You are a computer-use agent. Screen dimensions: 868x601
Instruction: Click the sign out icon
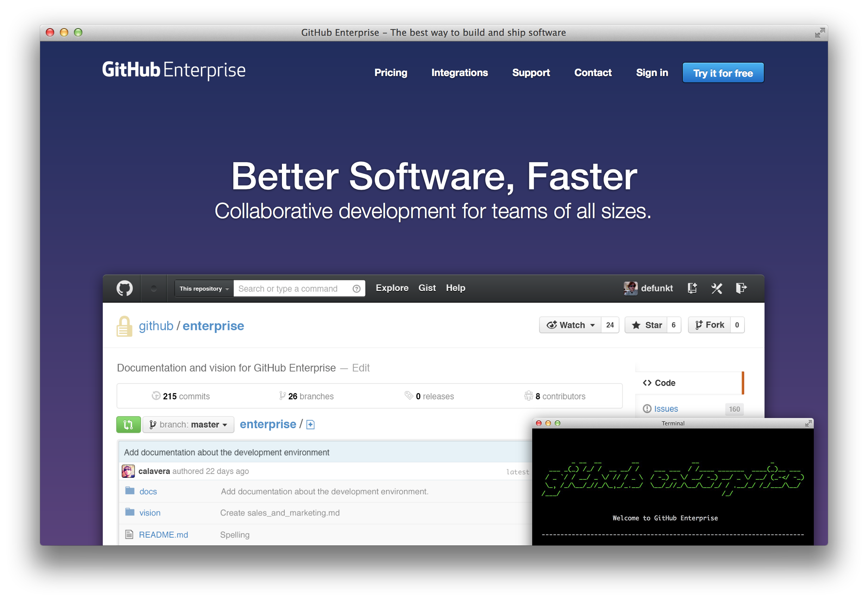click(741, 289)
